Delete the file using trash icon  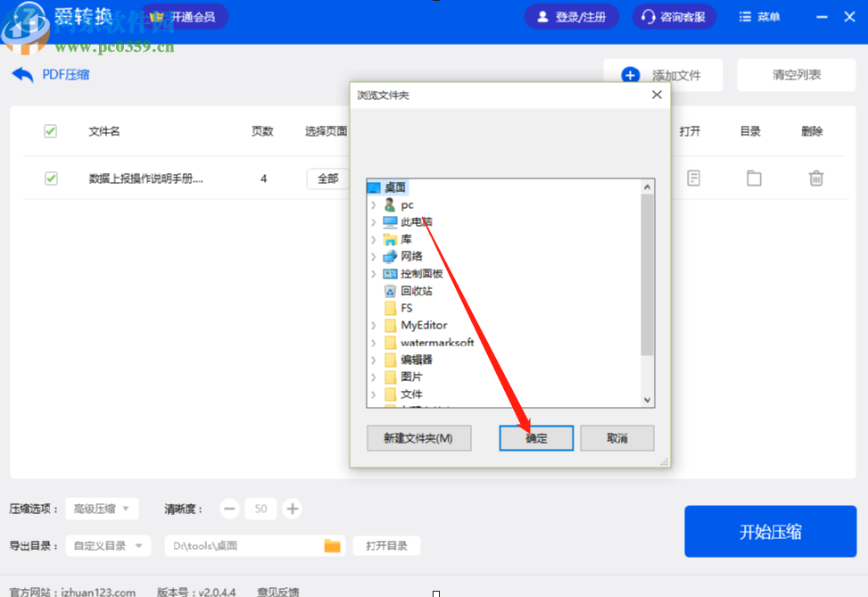[816, 178]
